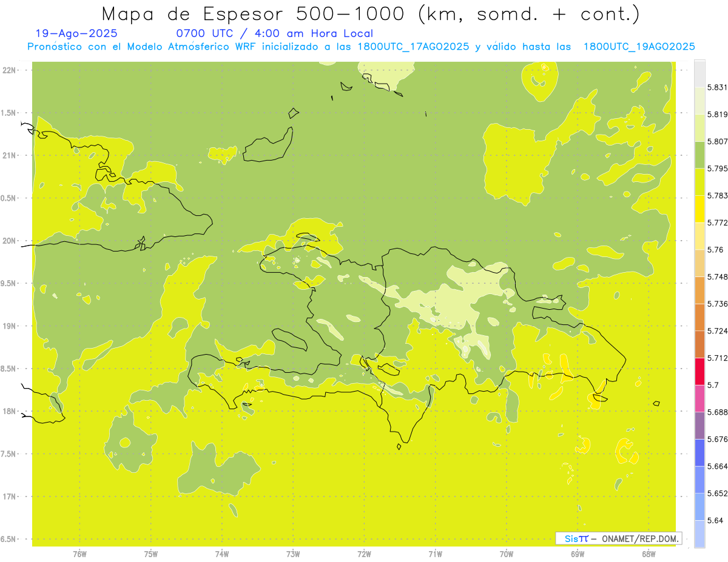Image resolution: width=728 pixels, height=562 pixels.
Task: Click the colorbar value 5.795
Action: point(717,169)
